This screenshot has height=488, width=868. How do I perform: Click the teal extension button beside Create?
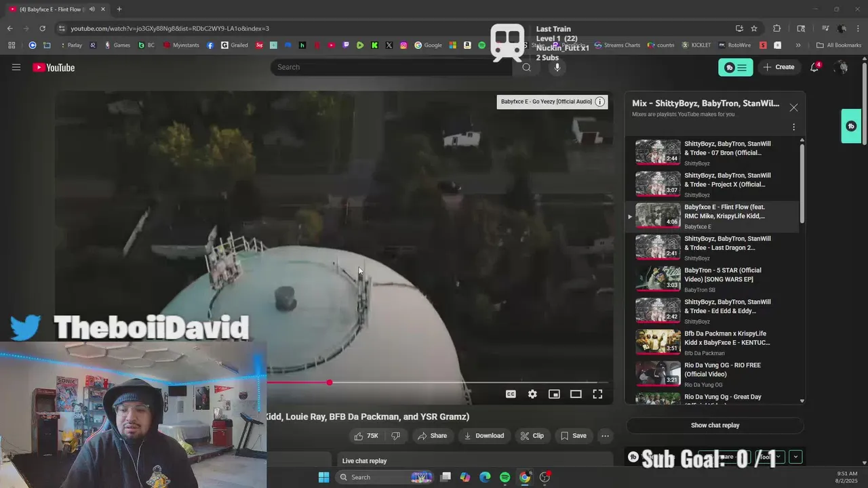[x=735, y=67]
